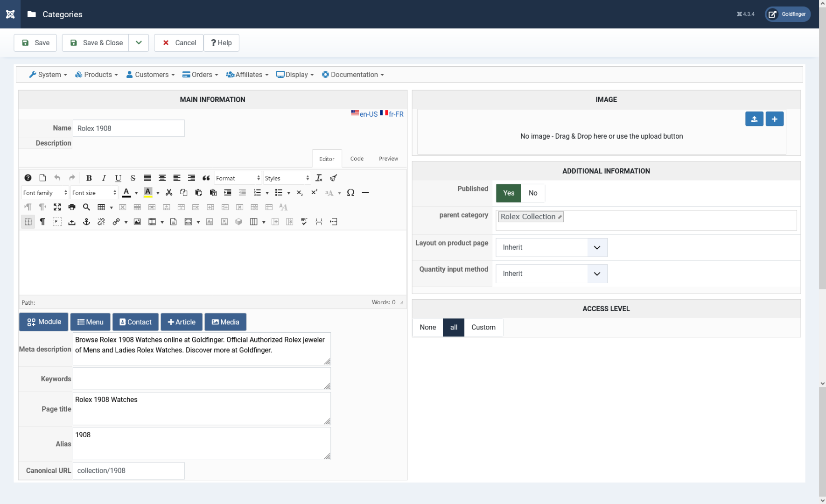Set access level to None
826x504 pixels.
pyautogui.click(x=428, y=328)
